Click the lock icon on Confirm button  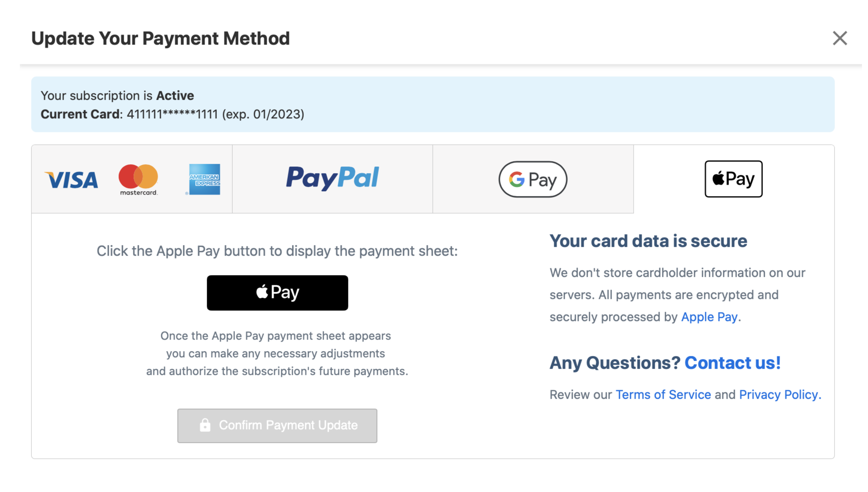[x=205, y=425]
